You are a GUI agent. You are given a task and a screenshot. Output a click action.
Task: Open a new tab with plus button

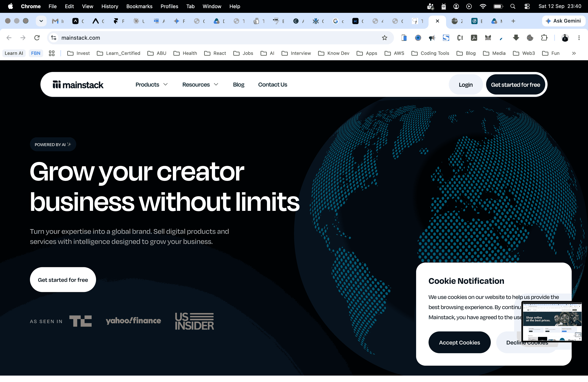(513, 21)
